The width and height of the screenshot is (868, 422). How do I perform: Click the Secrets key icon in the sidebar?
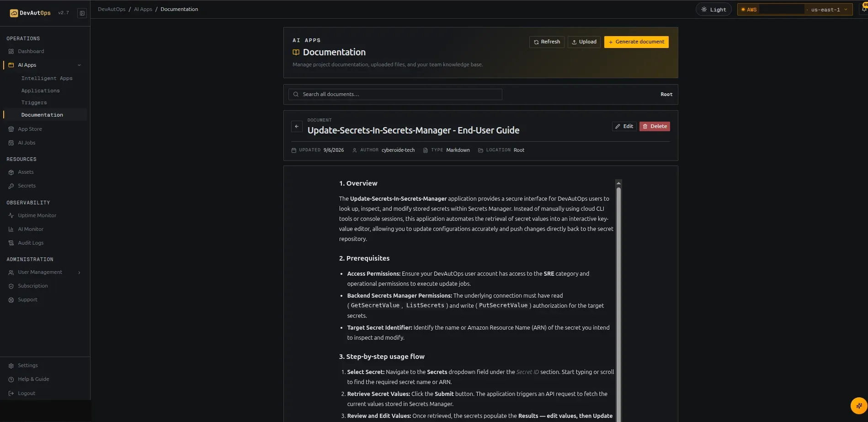tap(11, 186)
